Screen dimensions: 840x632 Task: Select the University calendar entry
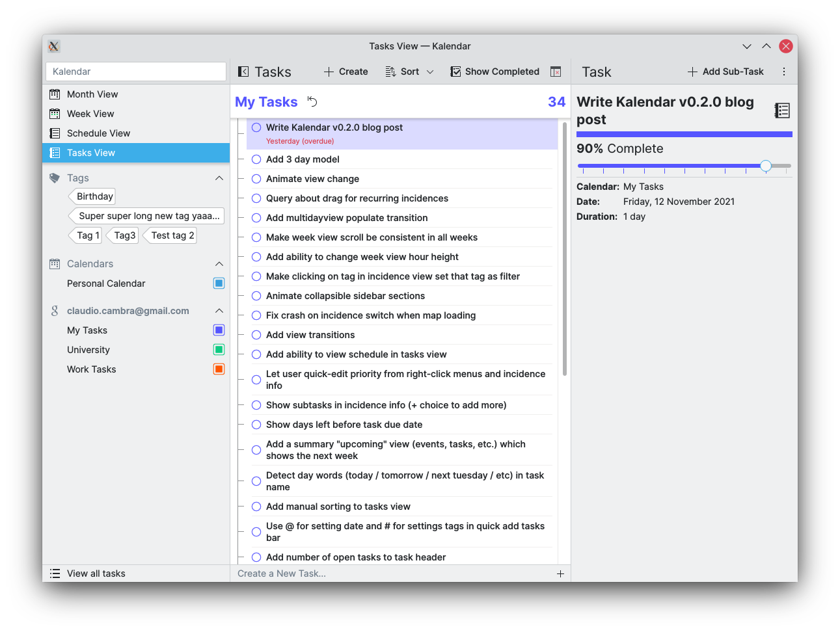click(x=136, y=350)
